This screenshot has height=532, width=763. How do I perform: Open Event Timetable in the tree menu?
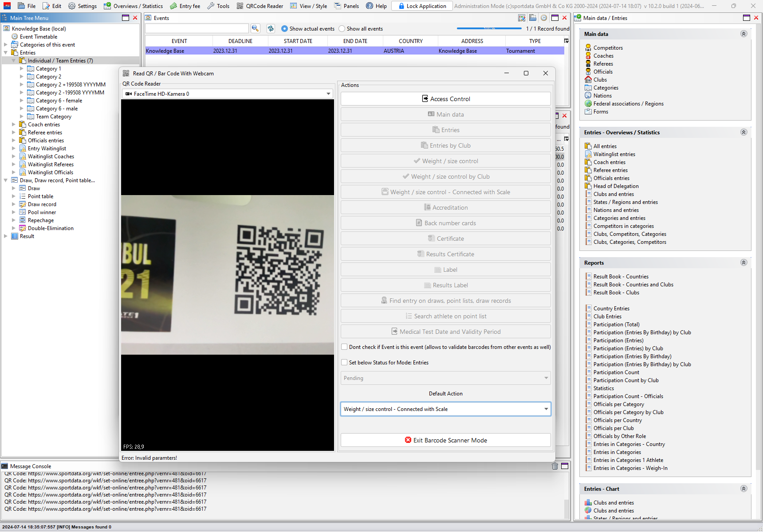pos(39,37)
